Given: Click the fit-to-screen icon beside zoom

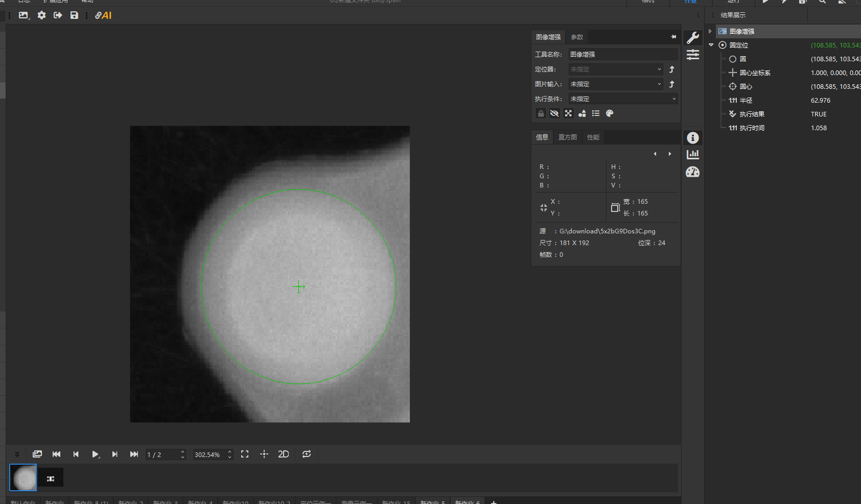Looking at the screenshot, I should click(x=245, y=454).
